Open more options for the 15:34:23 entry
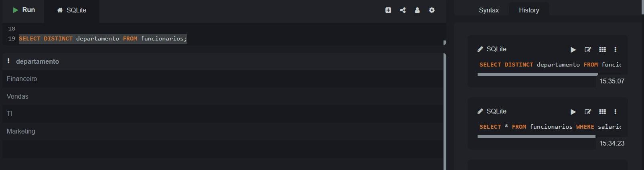The image size is (644, 170). (x=615, y=111)
